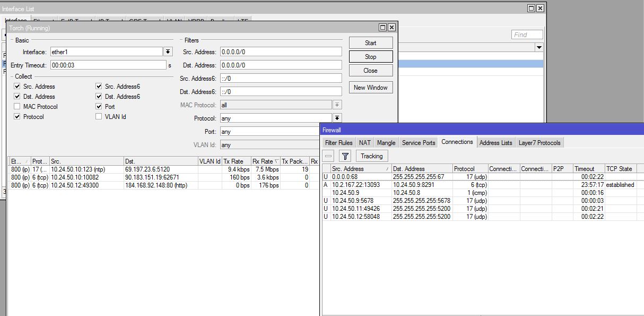The image size is (644, 316).
Task: Sort connections by Src. Address column
Action: click(x=361, y=168)
